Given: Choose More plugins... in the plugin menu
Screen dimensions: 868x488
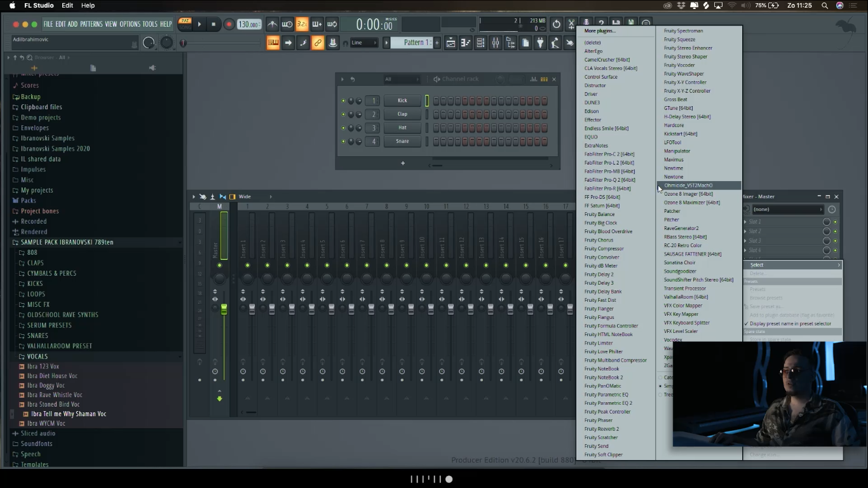Looking at the screenshot, I should (x=600, y=30).
